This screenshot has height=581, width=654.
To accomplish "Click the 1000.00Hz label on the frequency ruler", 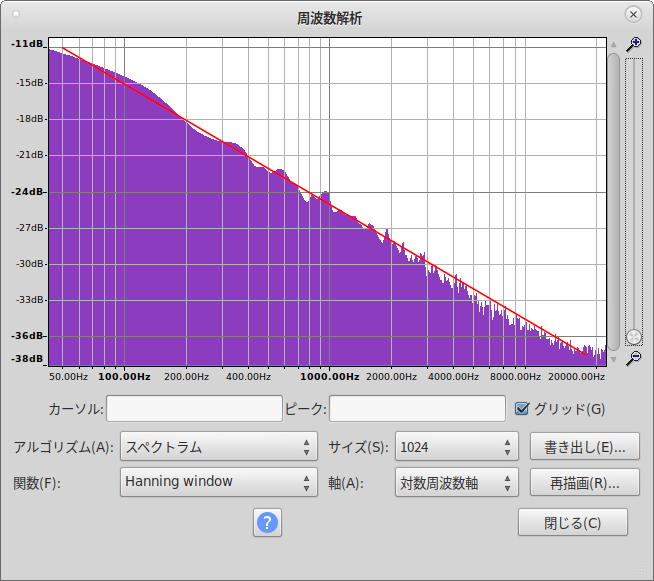I will coord(330,377).
